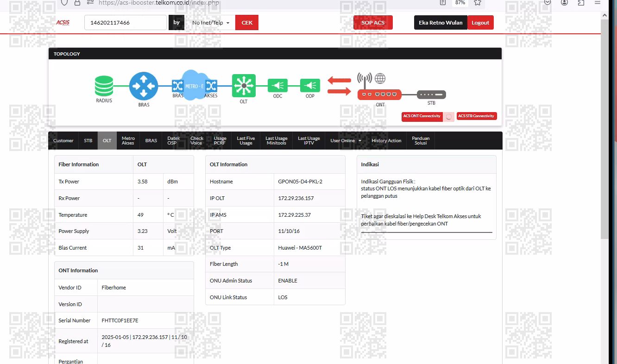Open the browser extensions icon
The image size is (617, 364).
click(581, 2)
